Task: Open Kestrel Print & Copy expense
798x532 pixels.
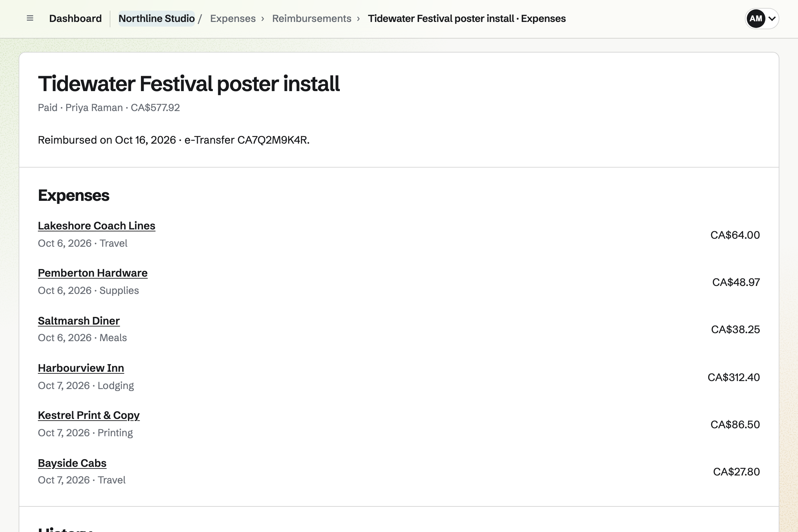Action: point(89,415)
